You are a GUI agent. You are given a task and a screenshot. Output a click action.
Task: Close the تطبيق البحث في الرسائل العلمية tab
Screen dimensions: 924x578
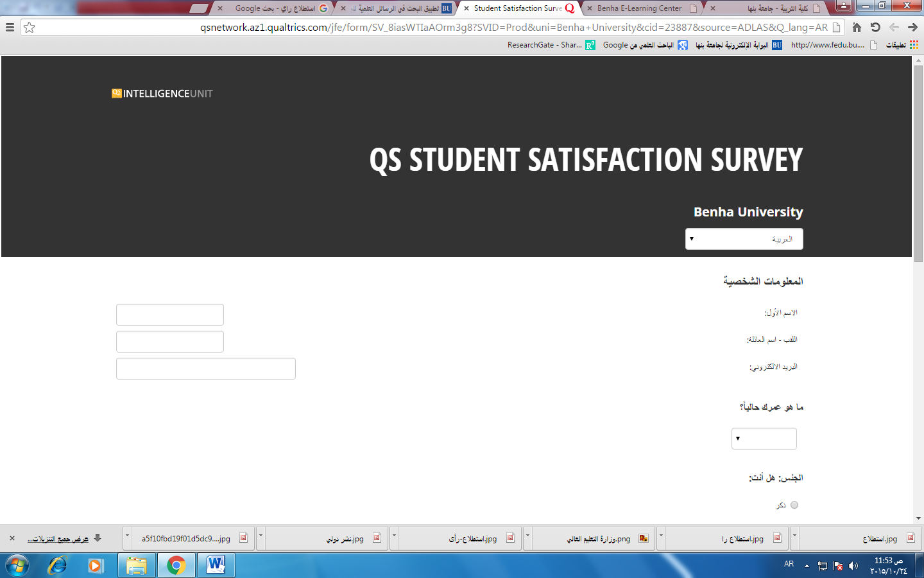(x=343, y=8)
